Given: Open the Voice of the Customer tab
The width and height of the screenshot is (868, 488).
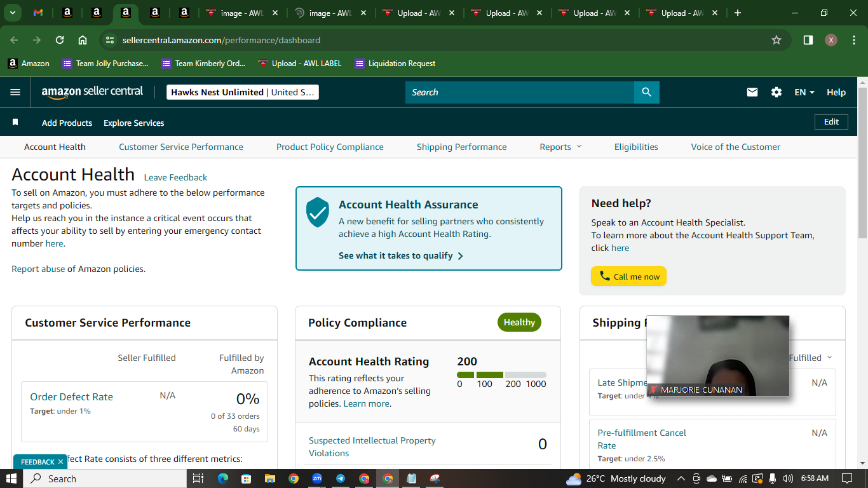Looking at the screenshot, I should coord(736,147).
